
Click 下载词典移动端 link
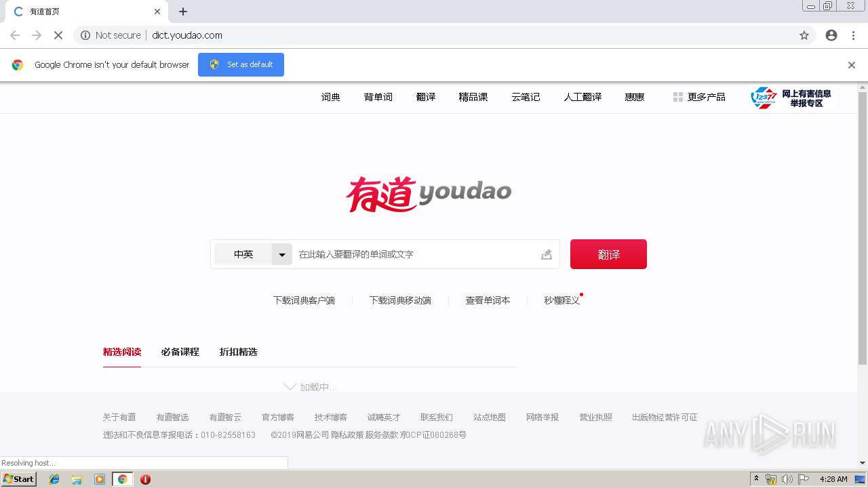[400, 300]
